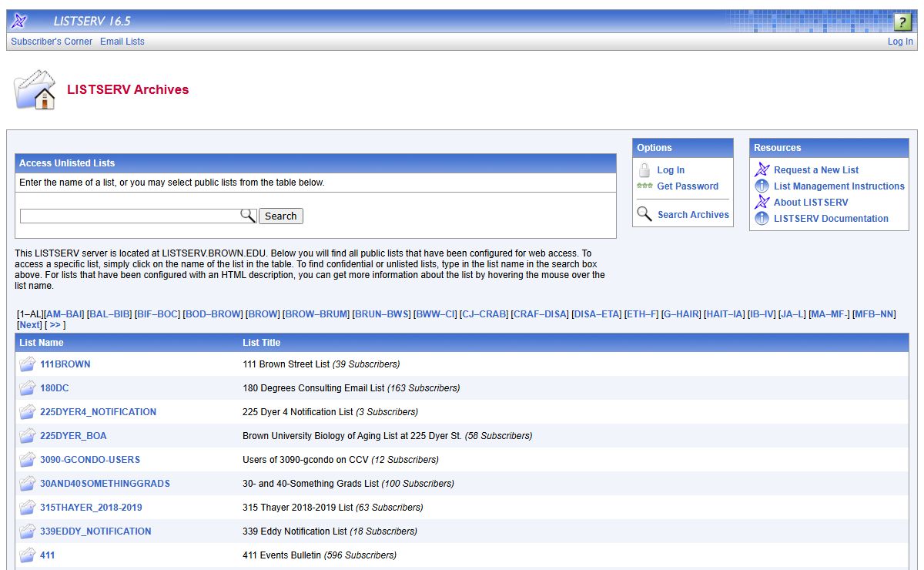
Task: Open Get Password link
Action: [688, 186]
